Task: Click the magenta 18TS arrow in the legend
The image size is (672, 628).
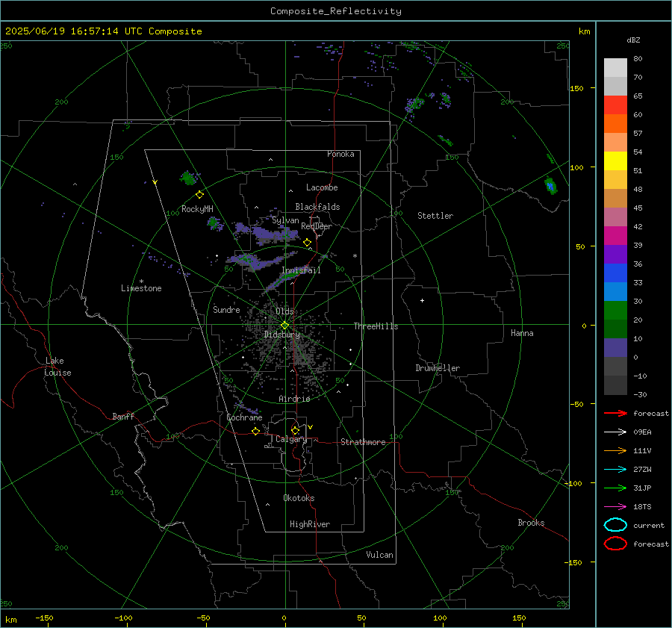Action: [x=615, y=507]
